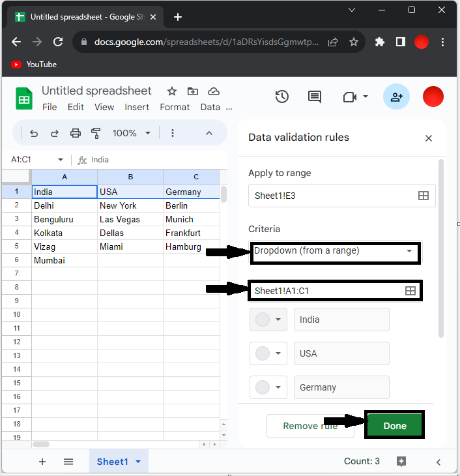Reload the browser page
Image resolution: width=460 pixels, height=476 pixels.
(58, 42)
